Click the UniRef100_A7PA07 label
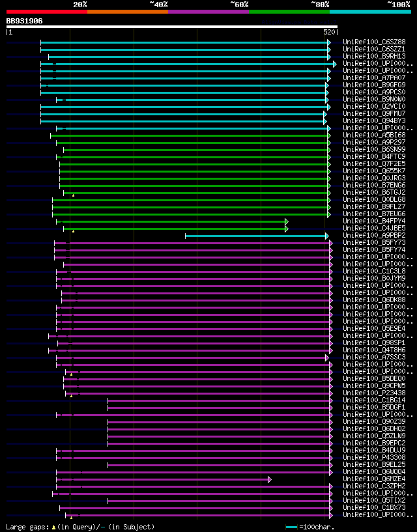This screenshot has width=417, height=532. (374, 77)
